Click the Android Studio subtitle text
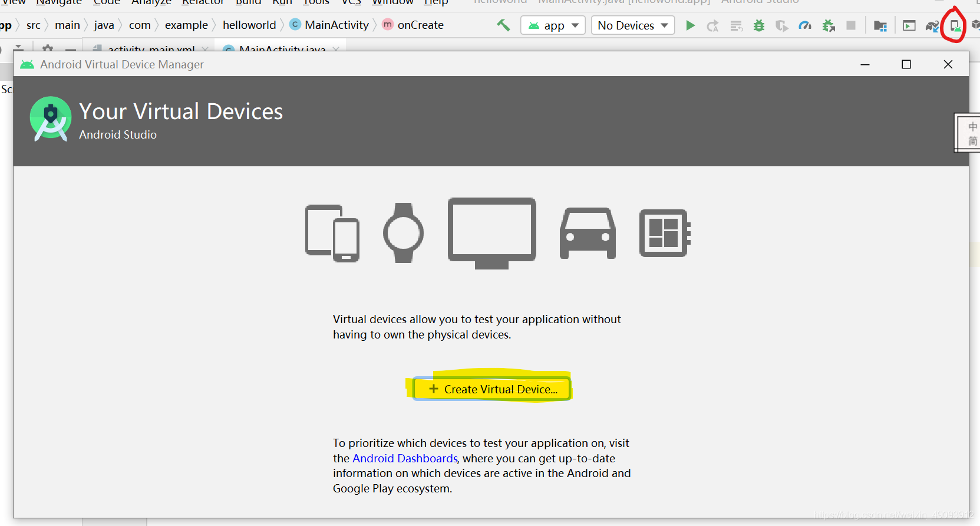Image resolution: width=980 pixels, height=526 pixels. click(118, 134)
